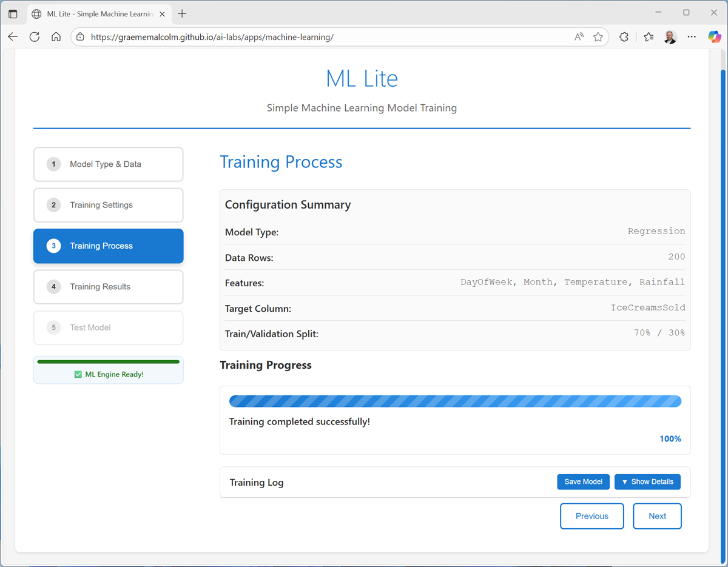The height and width of the screenshot is (567, 728).
Task: Click the tab actions icon top-left
Action: (13, 13)
